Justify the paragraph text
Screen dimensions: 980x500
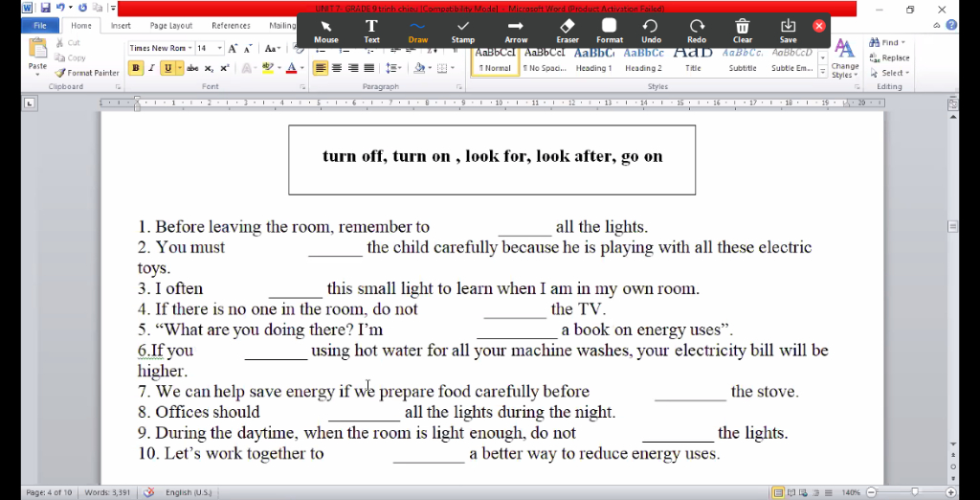click(369, 68)
